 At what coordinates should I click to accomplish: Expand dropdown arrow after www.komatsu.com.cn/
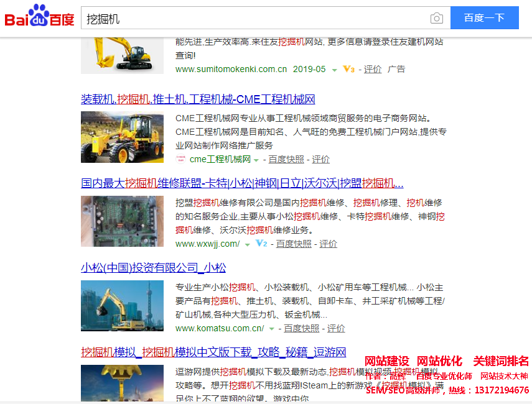[272, 329]
